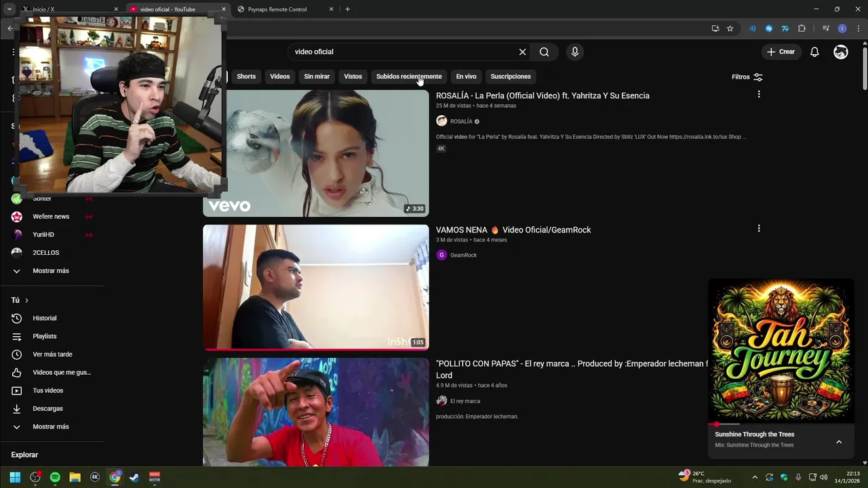Image resolution: width=868 pixels, height=488 pixels.
Task: Switch to the Psynaps Remote Control tab
Action: (285, 9)
